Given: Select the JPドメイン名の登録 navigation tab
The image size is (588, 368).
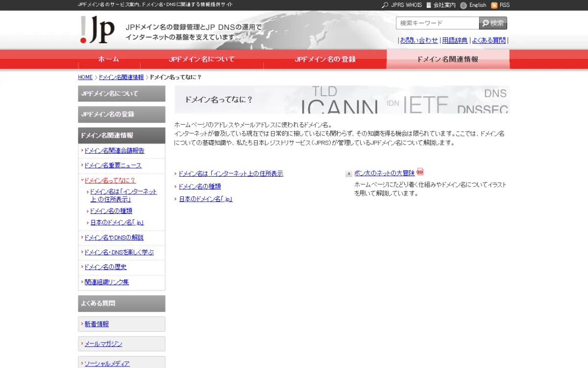Looking at the screenshot, I should [x=325, y=59].
